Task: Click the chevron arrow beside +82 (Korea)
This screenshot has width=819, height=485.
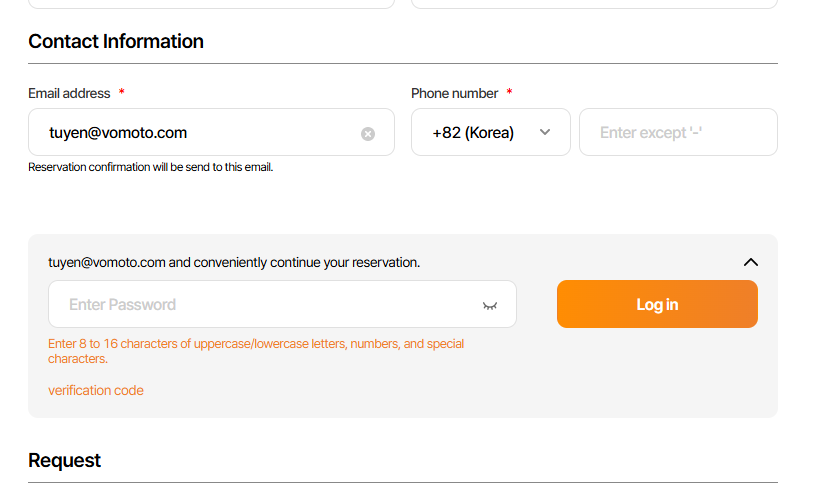Action: point(545,132)
